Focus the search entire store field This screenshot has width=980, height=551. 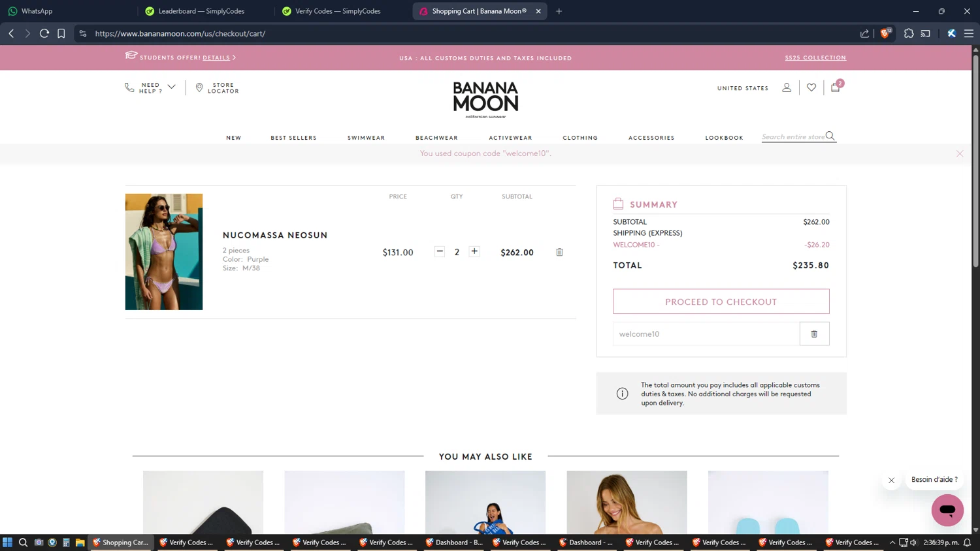pyautogui.click(x=793, y=136)
